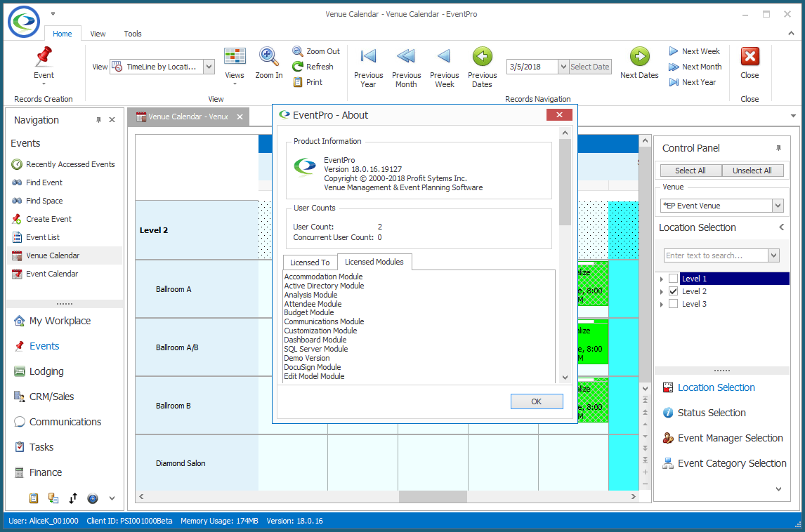Expand navigation pane overflow chevron
This screenshot has width=805, height=532.
pos(112,498)
